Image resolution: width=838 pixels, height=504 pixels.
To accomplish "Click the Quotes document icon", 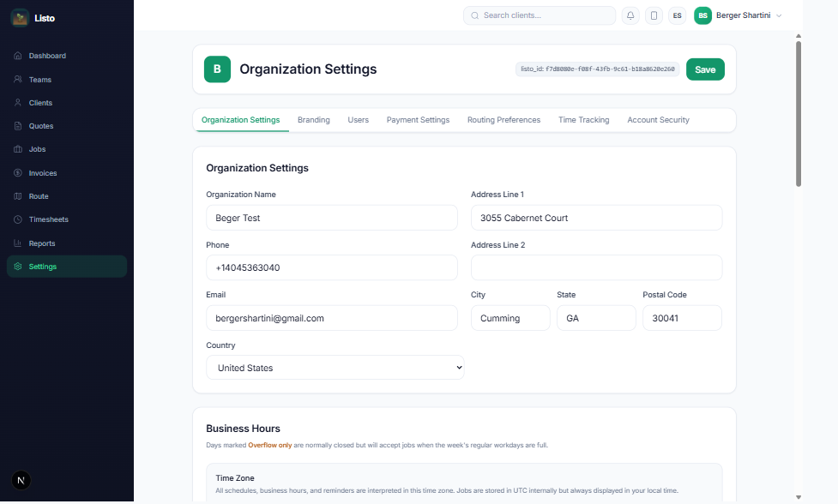I will point(18,126).
